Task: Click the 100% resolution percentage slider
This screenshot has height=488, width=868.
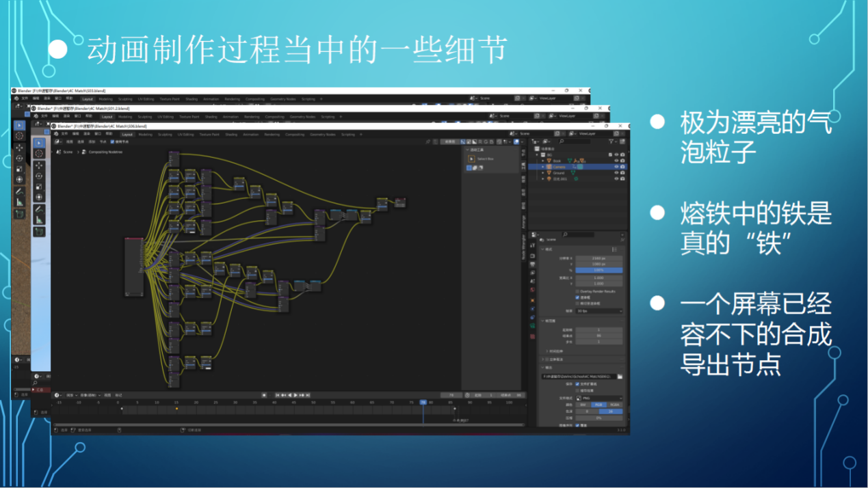Action: 599,271
